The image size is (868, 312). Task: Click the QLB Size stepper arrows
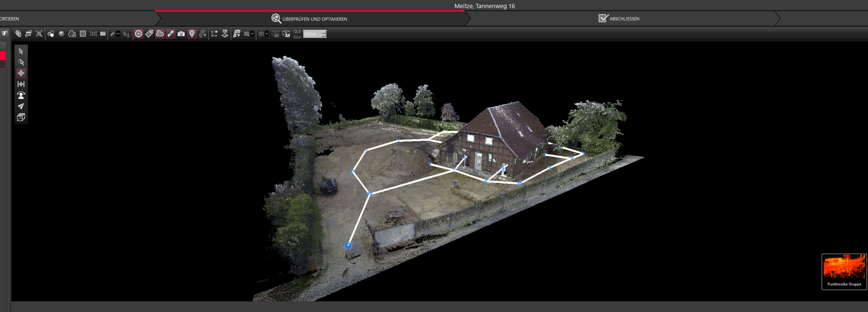[x=324, y=34]
